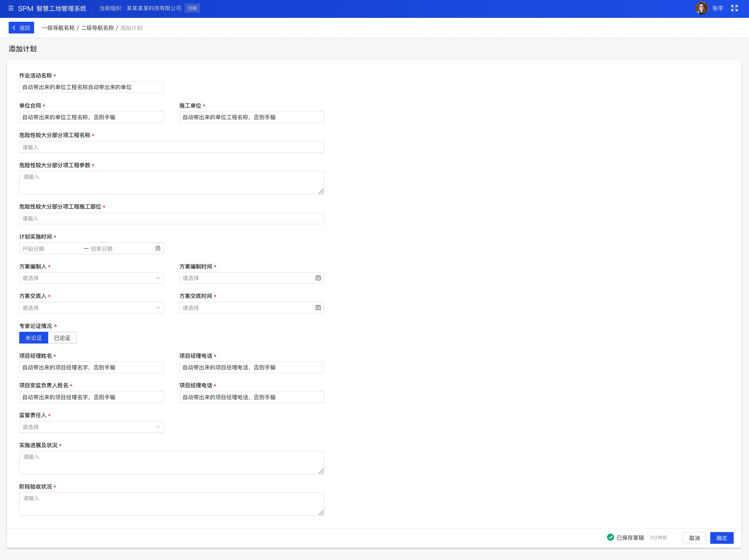The image size is (749, 560).
Task: Toggle fullscreen mode icon
Action: pyautogui.click(x=734, y=8)
